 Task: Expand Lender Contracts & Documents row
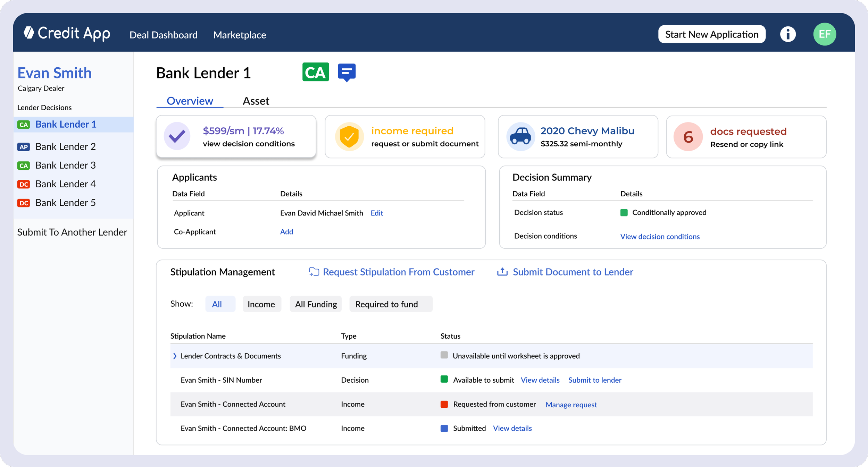[175, 356]
